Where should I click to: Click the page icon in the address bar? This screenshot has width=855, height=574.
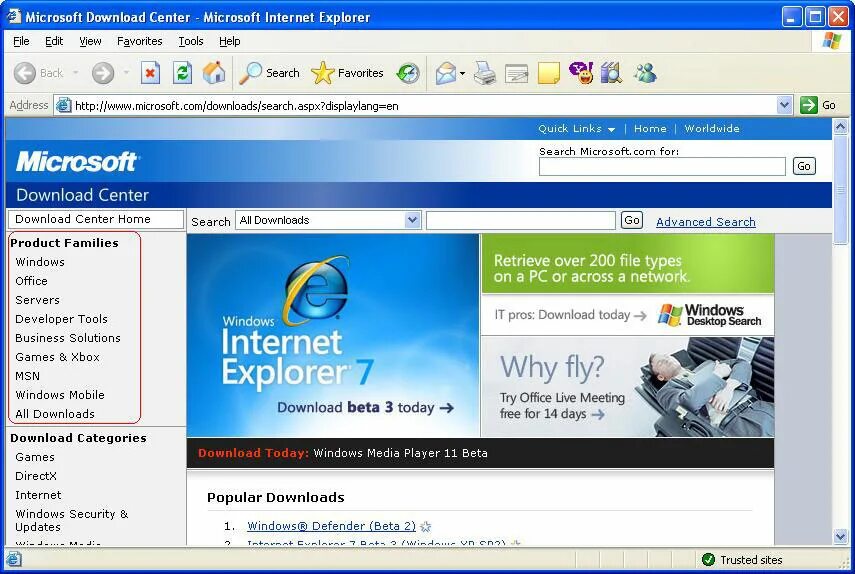pyautogui.click(x=64, y=105)
